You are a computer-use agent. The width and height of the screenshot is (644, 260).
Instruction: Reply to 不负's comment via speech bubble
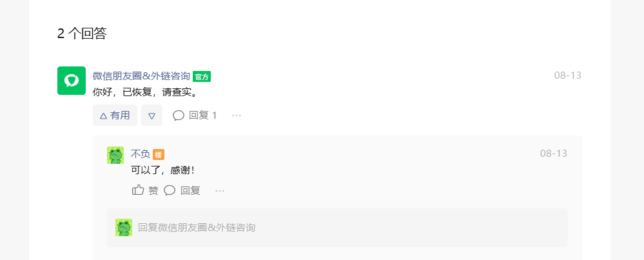tap(182, 190)
